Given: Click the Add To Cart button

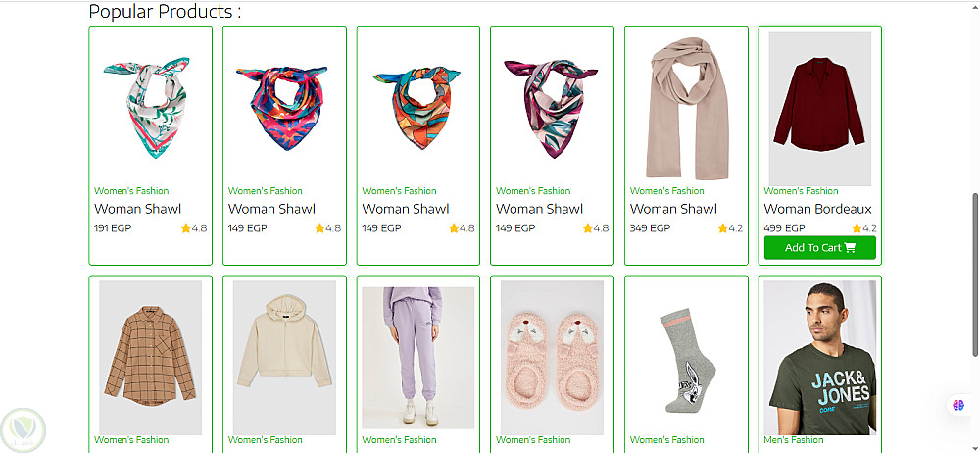Looking at the screenshot, I should (x=820, y=248).
